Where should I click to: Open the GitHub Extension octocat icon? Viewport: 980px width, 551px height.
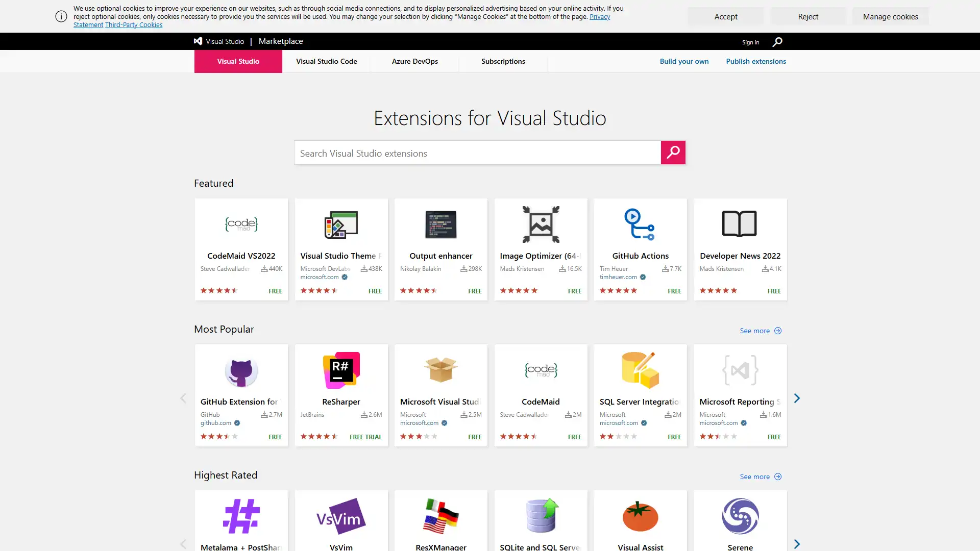241,371
